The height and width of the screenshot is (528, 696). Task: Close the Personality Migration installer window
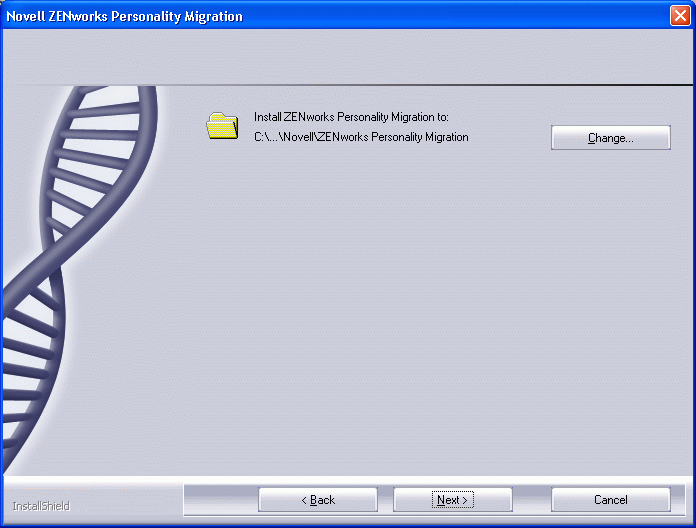[x=680, y=16]
